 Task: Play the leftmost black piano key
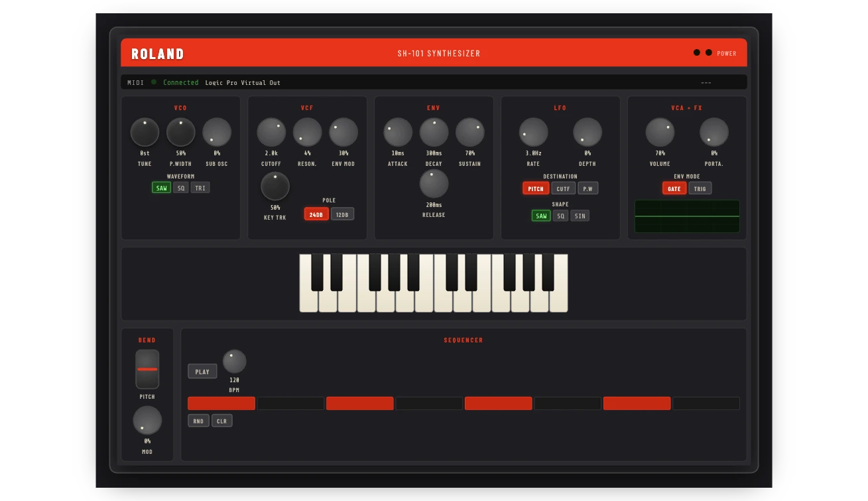click(x=318, y=272)
